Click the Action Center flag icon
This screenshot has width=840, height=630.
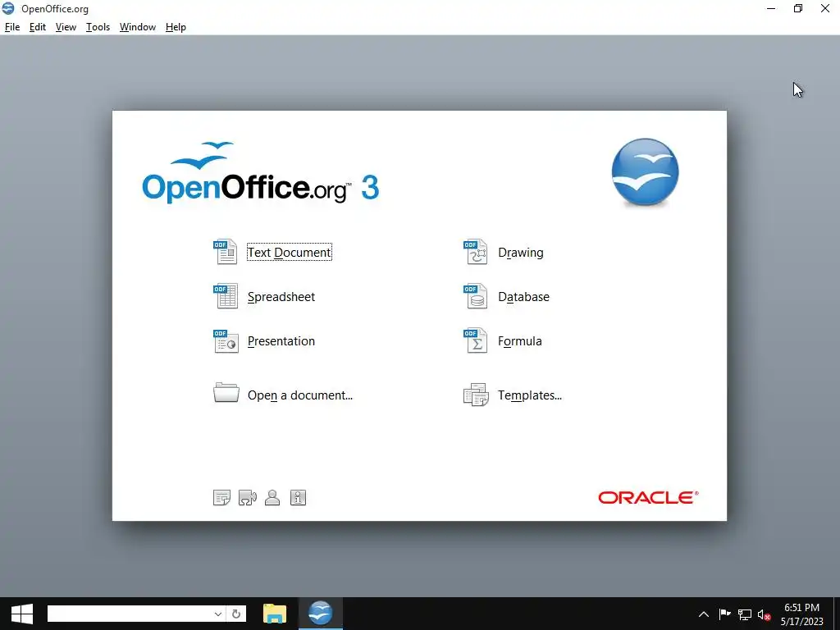click(724, 614)
